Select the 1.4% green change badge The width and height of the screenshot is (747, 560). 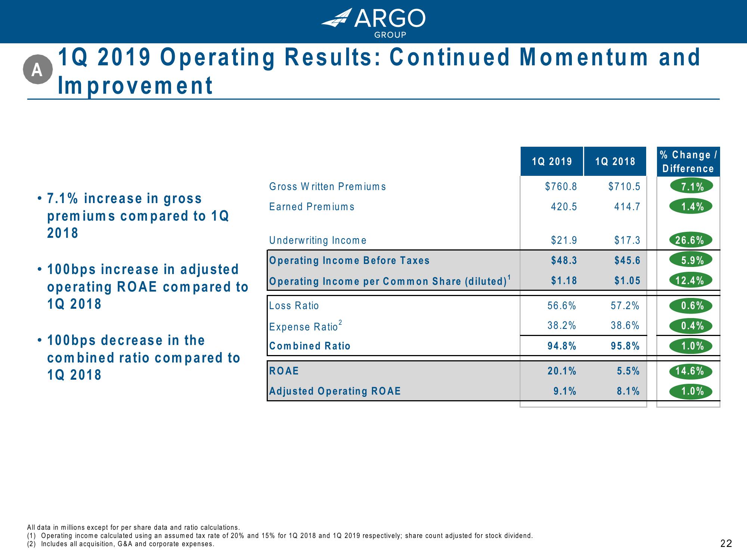pyautogui.click(x=691, y=206)
